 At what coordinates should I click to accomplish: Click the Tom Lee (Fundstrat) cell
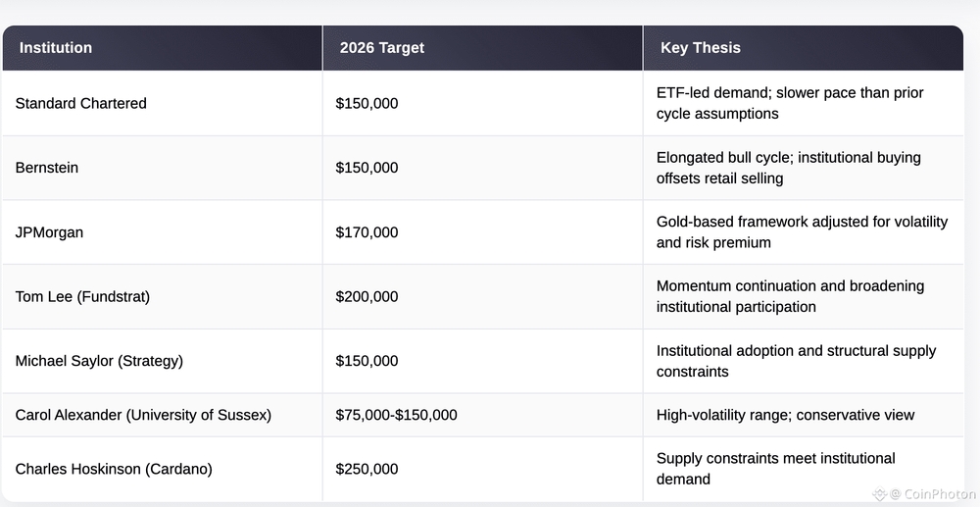click(82, 296)
